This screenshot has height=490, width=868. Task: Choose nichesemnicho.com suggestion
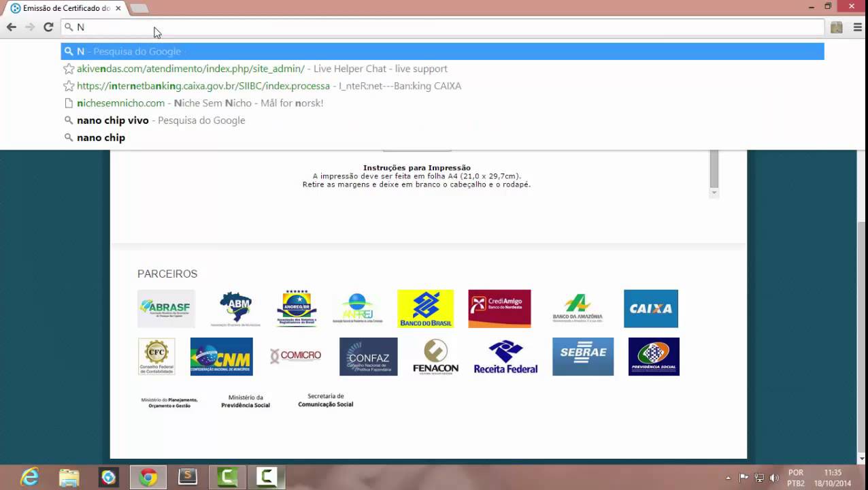(442, 103)
